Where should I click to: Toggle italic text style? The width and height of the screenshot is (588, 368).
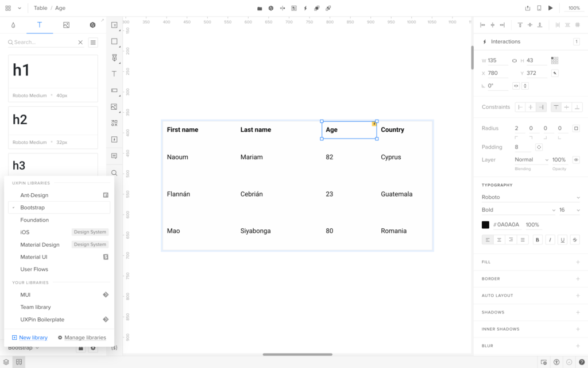tap(550, 240)
